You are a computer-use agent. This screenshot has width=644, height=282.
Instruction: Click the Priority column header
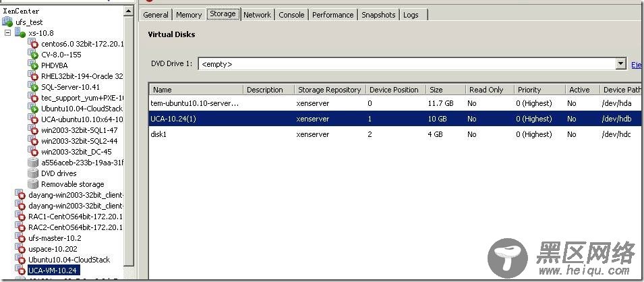(x=539, y=90)
